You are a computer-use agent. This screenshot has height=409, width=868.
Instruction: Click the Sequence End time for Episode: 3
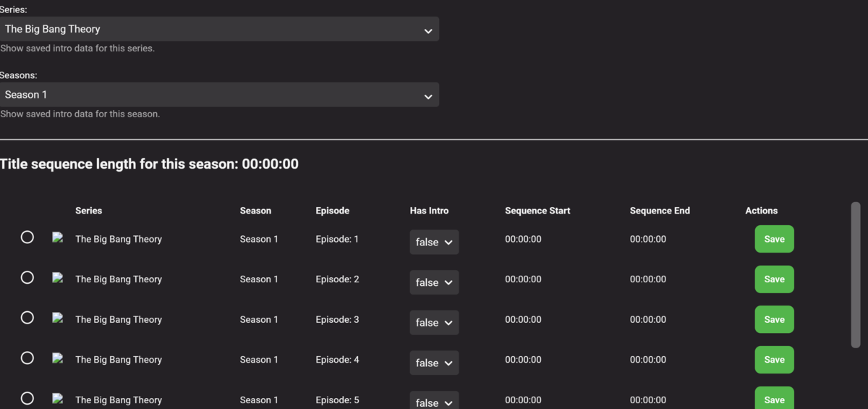[x=648, y=319]
